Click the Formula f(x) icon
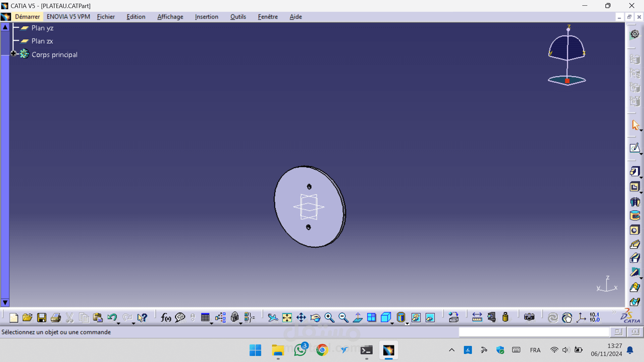Viewport: 644px width, 362px height. coord(166,317)
